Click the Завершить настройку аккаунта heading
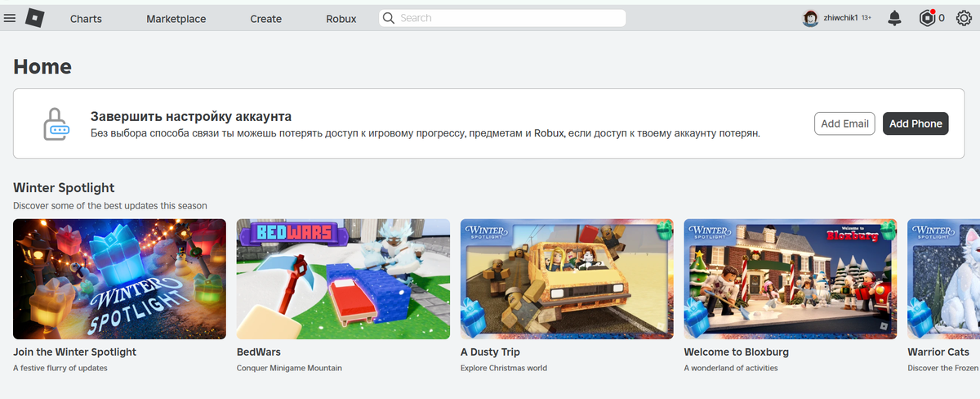 (x=191, y=116)
